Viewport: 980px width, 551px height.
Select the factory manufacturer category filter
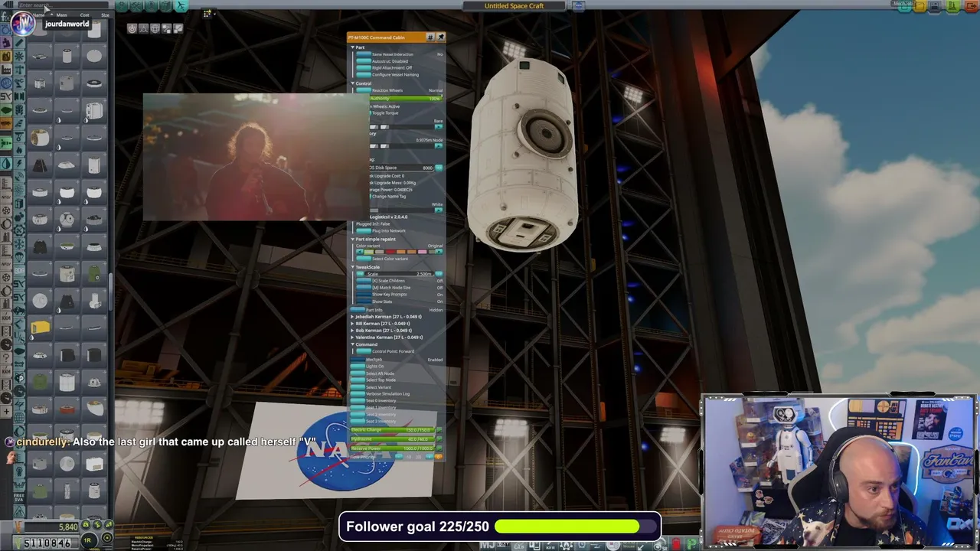tap(6, 70)
